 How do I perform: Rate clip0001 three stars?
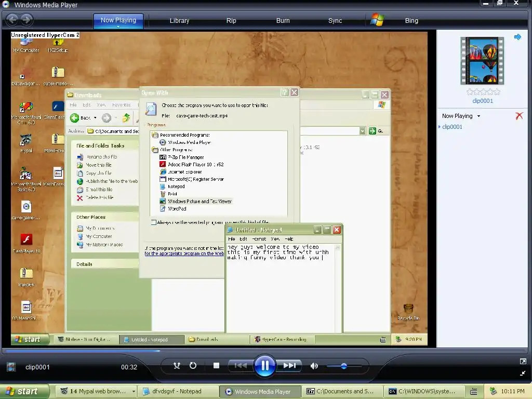point(483,92)
